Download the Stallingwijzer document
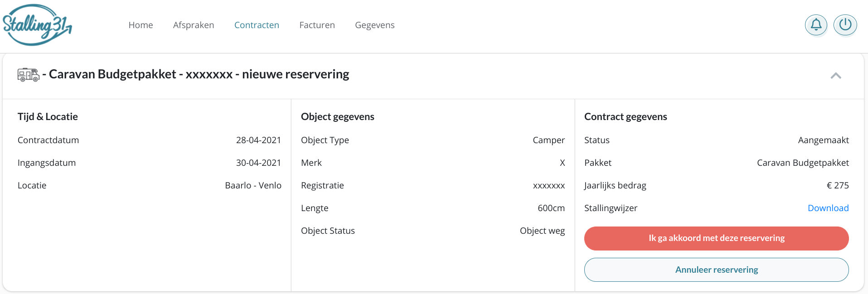The image size is (868, 294). coord(828,208)
